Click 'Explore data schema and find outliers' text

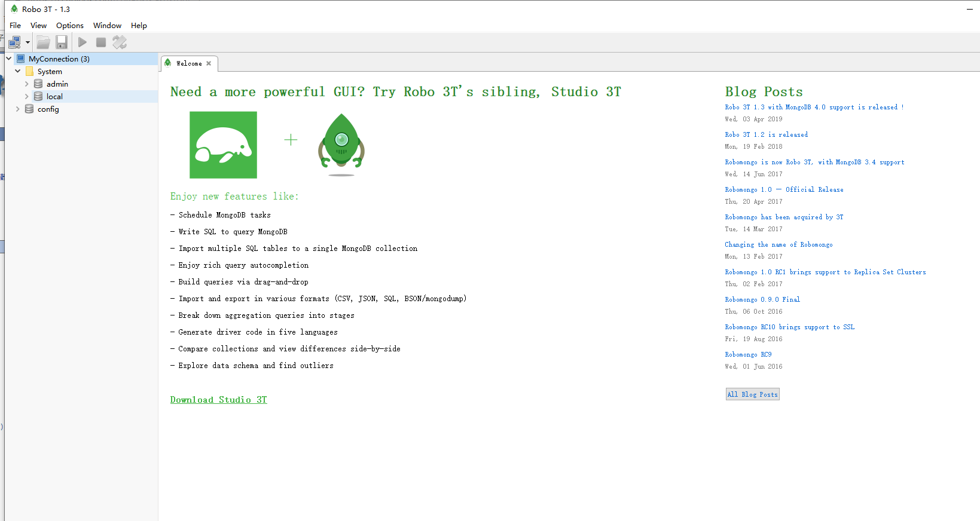click(256, 366)
